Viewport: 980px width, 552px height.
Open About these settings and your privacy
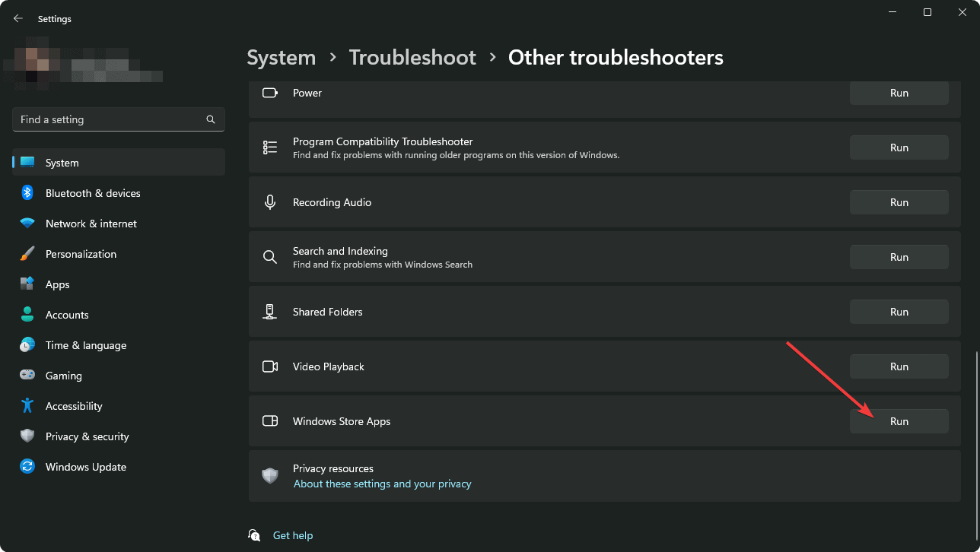point(382,483)
